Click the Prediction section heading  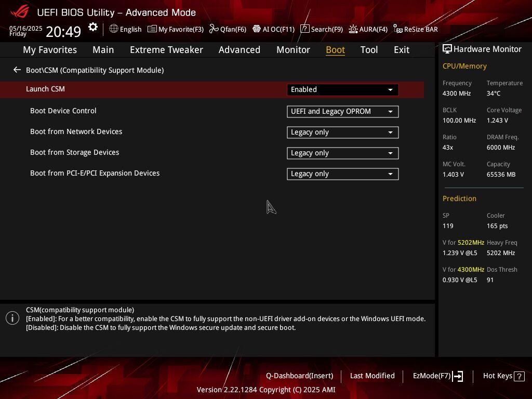459,198
